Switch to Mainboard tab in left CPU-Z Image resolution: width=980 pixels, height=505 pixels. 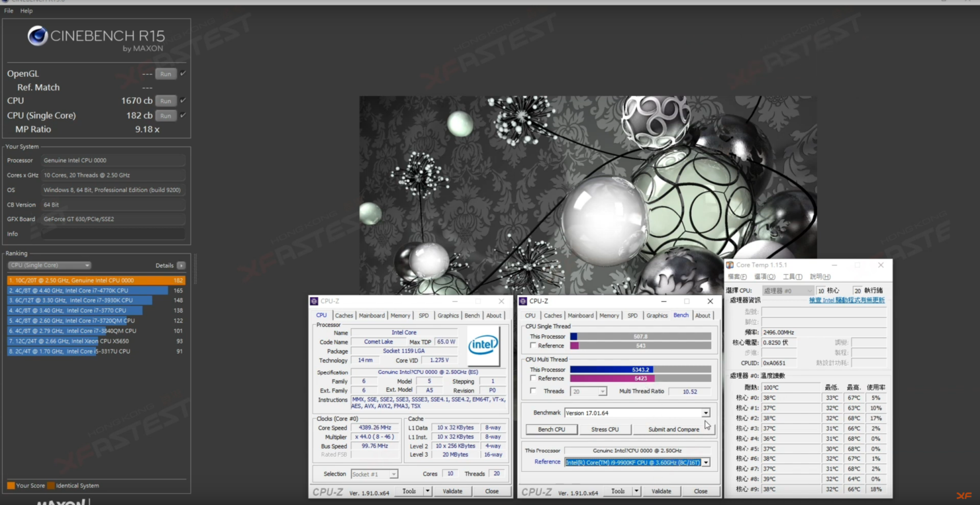371,316
